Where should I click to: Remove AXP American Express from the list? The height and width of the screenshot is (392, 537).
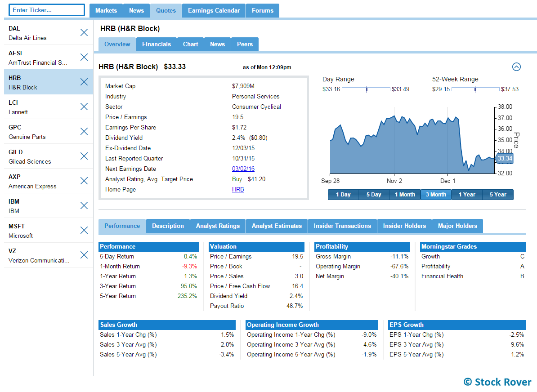pos(84,181)
